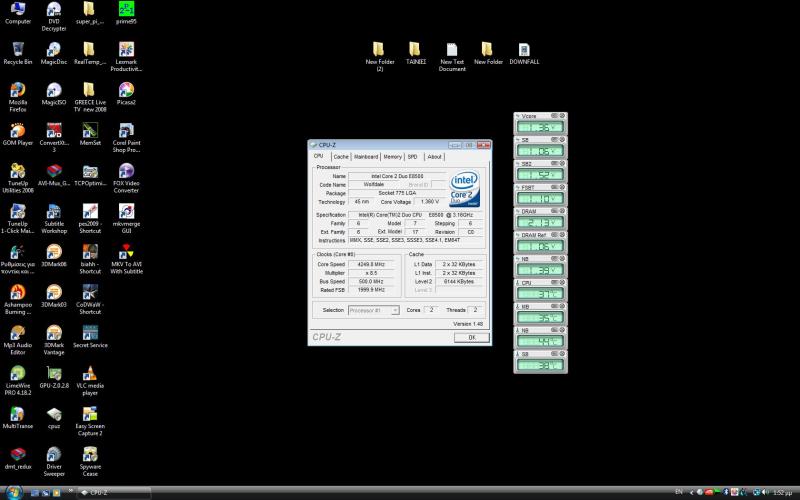The image size is (800, 500).
Task: Select the TuneUp Utilities 2008 icon
Action: pos(18,178)
